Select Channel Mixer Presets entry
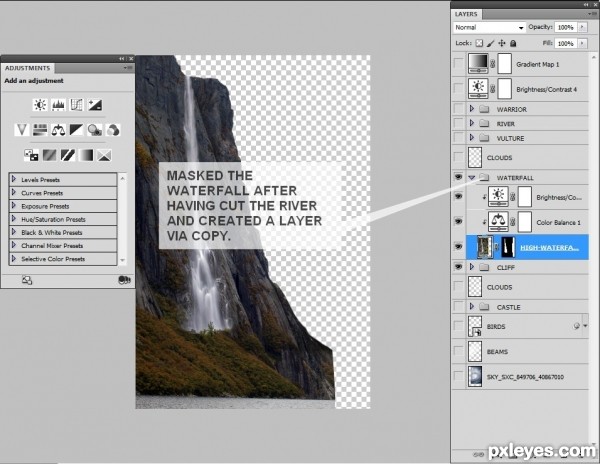This screenshot has height=464, width=600. click(x=63, y=246)
